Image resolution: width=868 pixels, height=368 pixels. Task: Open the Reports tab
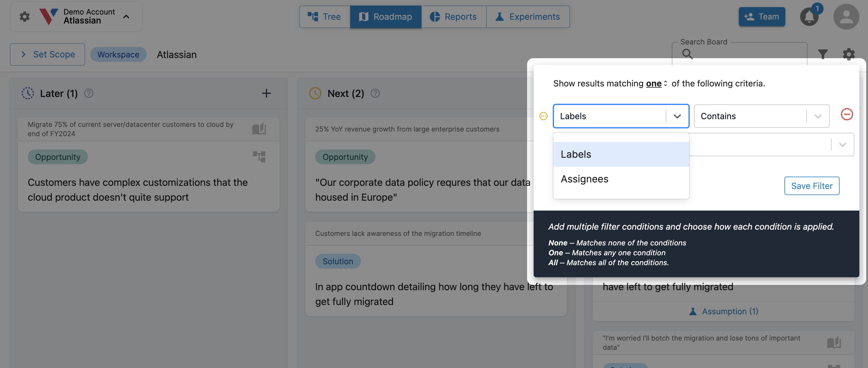point(453,17)
